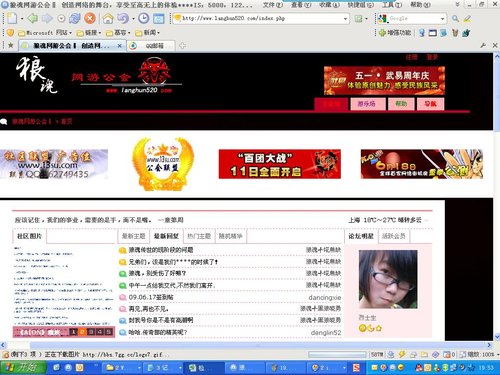The image size is (500, 375).
Task: Open the 09.06.17 sign-in thread link
Action: [x=151, y=297]
